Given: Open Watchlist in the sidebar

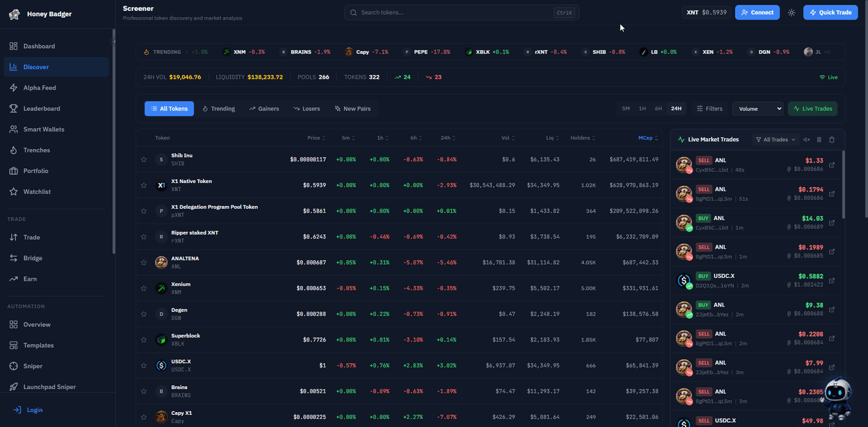Looking at the screenshot, I should tap(58, 192).
